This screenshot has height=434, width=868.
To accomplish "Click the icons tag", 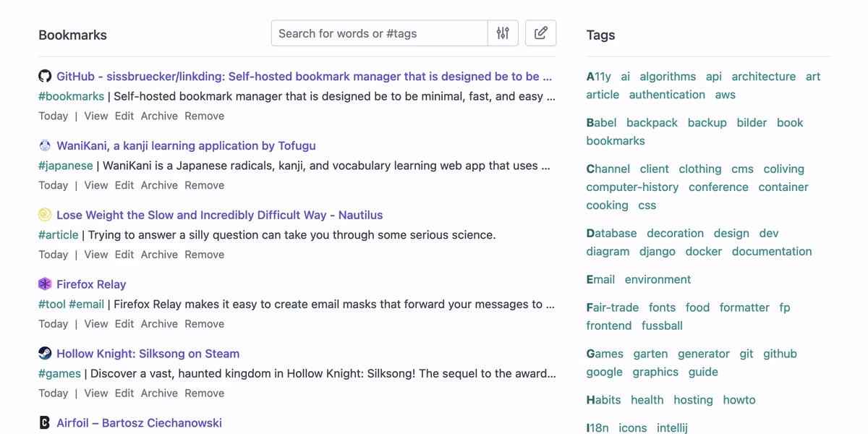I will point(632,428).
